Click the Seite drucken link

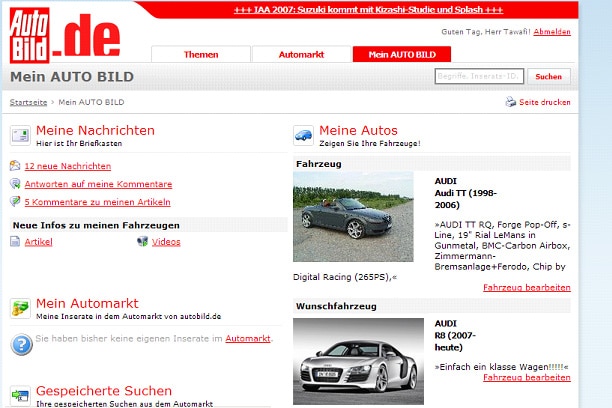544,102
